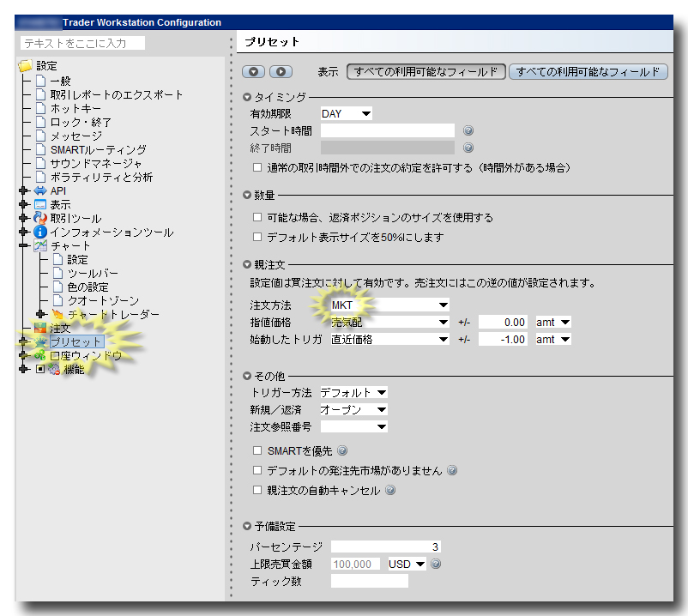Viewport: 688px width, 616px height.
Task: Click the previous preset arrow button
Action: coord(253,71)
